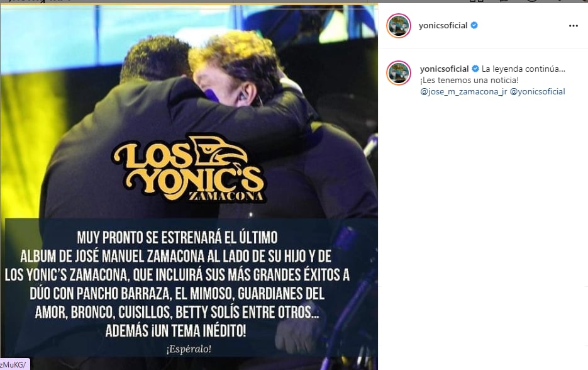Click the verified badge beside header username
588x370 pixels.
pyautogui.click(x=474, y=25)
